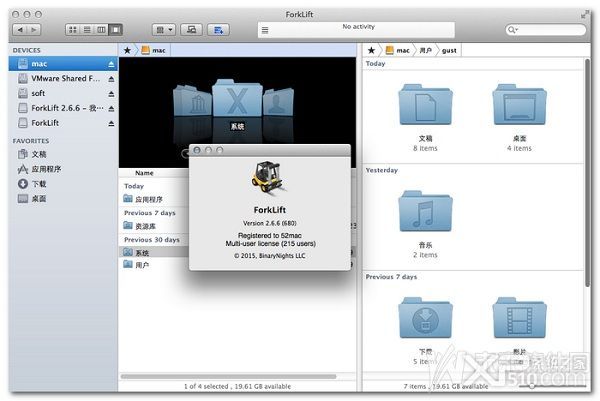Click the search field
This screenshot has width=600, height=401.
545,29
